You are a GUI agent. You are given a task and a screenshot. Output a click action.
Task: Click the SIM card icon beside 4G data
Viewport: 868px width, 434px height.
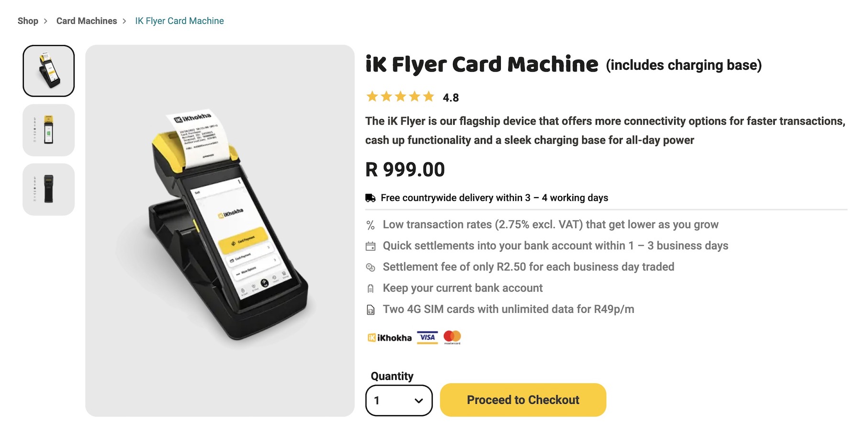pos(370,310)
